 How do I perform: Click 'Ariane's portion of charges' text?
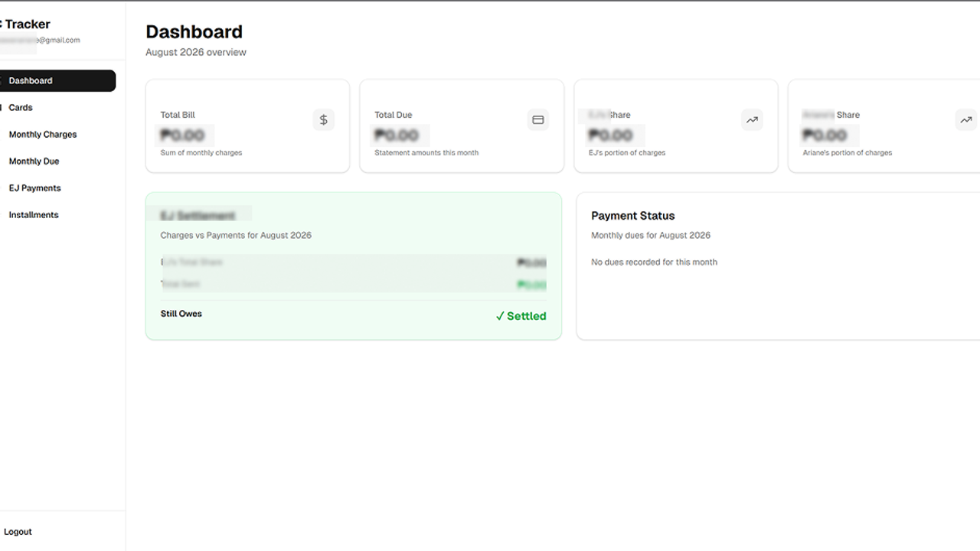848,153
